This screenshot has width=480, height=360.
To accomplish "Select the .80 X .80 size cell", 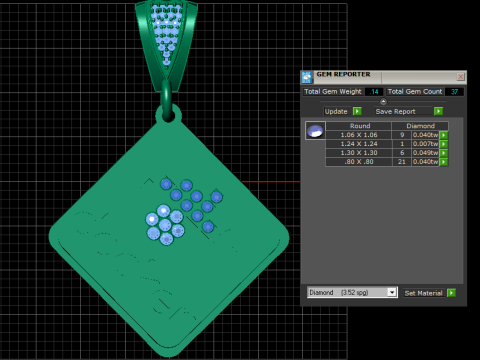I will (359, 162).
